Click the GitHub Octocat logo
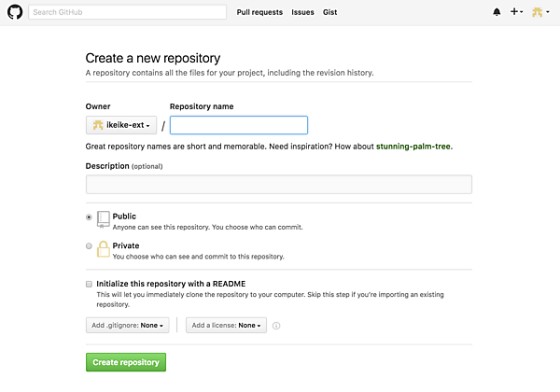 coord(12,12)
